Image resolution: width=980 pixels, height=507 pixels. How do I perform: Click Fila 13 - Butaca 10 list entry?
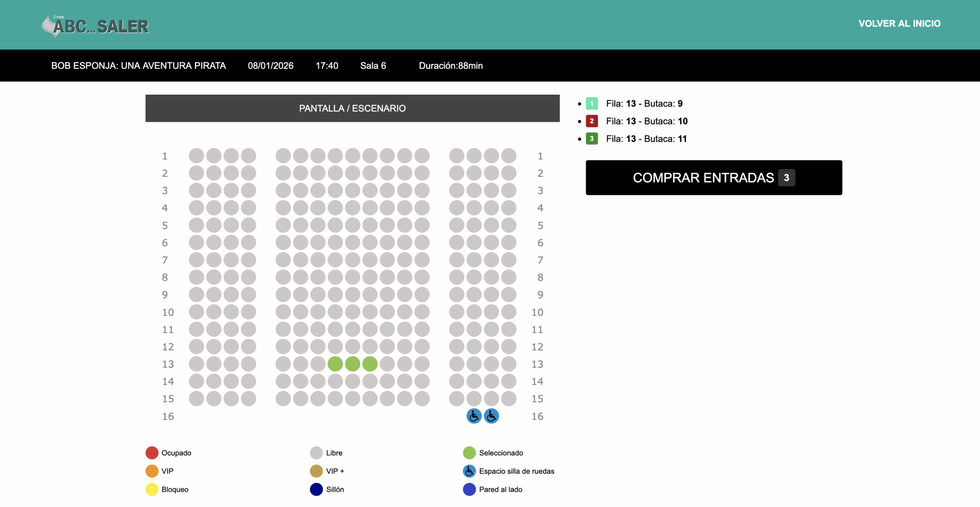(647, 121)
